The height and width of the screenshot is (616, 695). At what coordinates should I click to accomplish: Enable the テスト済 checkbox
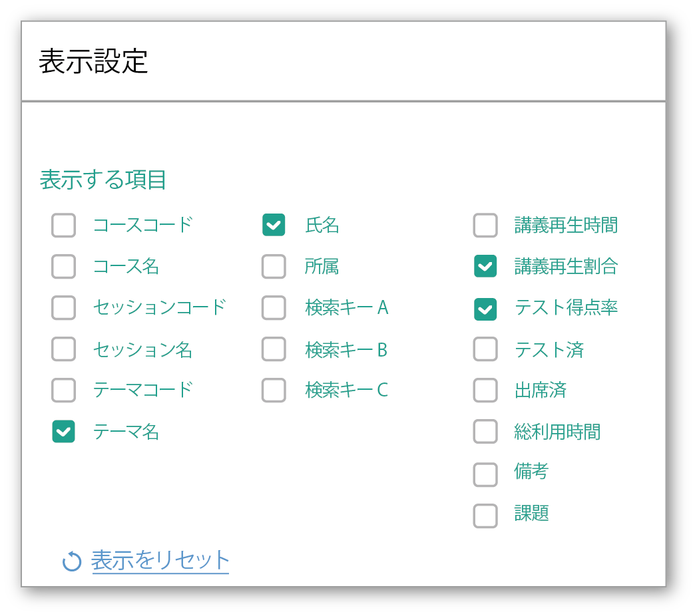pyautogui.click(x=485, y=349)
